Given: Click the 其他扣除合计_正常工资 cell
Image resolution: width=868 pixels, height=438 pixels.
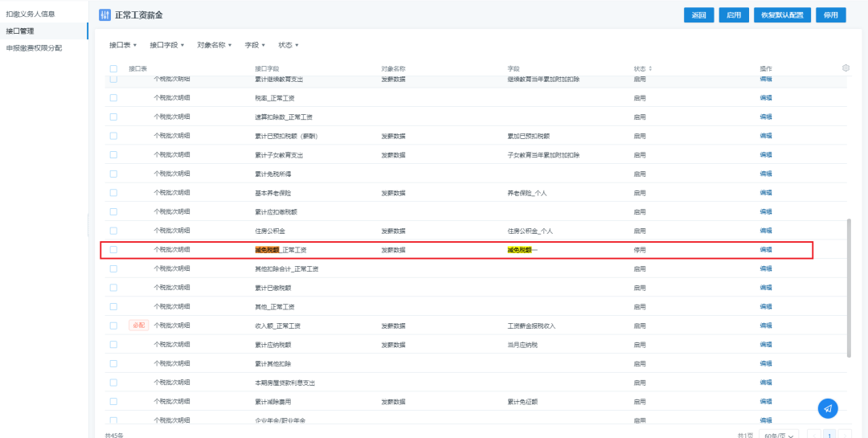Looking at the screenshot, I should pyautogui.click(x=286, y=268).
